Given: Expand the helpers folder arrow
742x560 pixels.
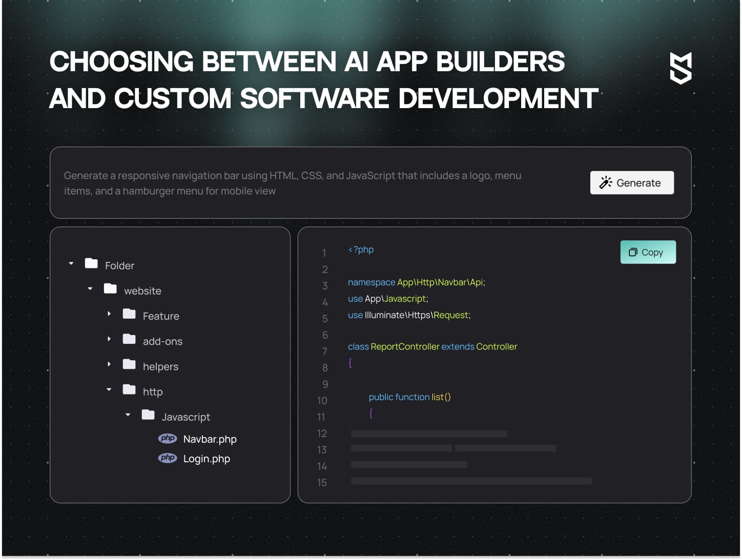Looking at the screenshot, I should click(x=109, y=364).
